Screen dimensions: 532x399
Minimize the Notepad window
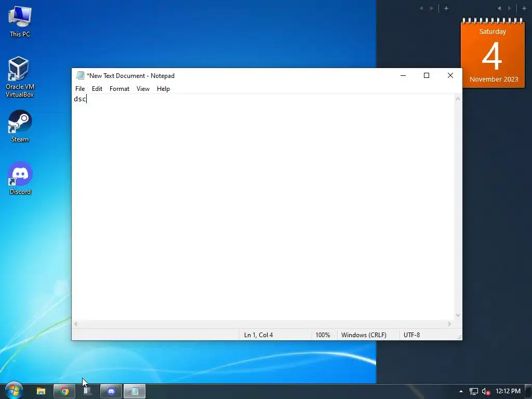coord(403,75)
